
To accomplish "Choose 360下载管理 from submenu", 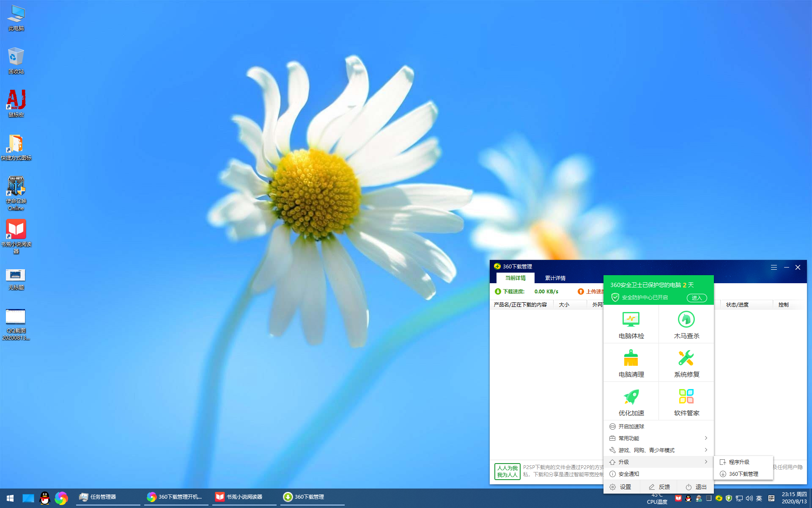I will pos(743,474).
